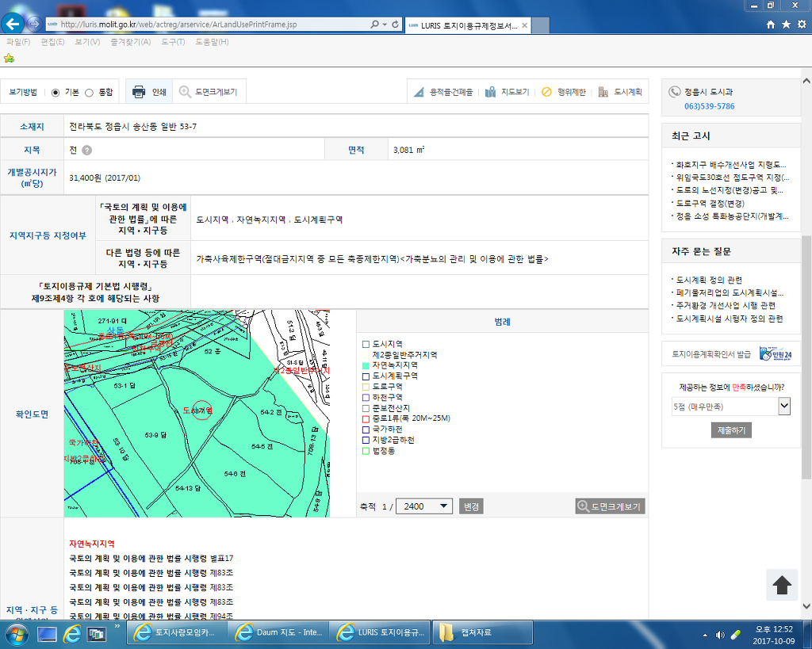Open the 주거환경 개선사업 시행 관련 link
This screenshot has height=649, width=812.
click(x=726, y=305)
